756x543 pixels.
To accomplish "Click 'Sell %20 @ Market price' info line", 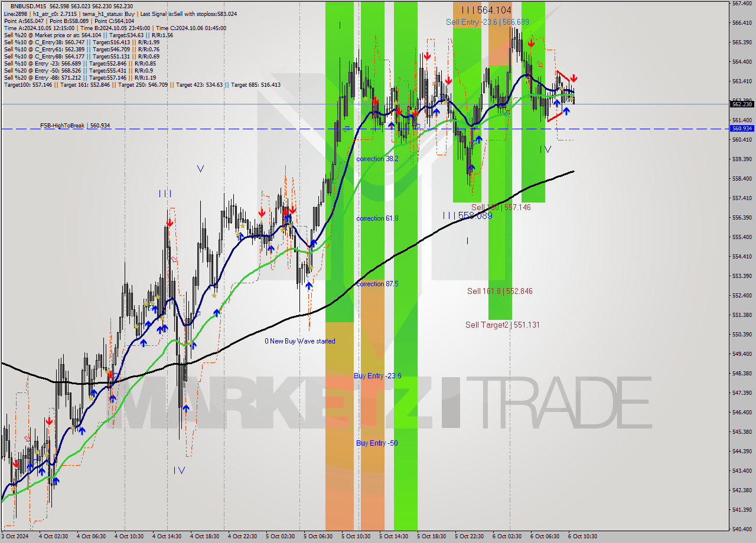I will coord(88,35).
